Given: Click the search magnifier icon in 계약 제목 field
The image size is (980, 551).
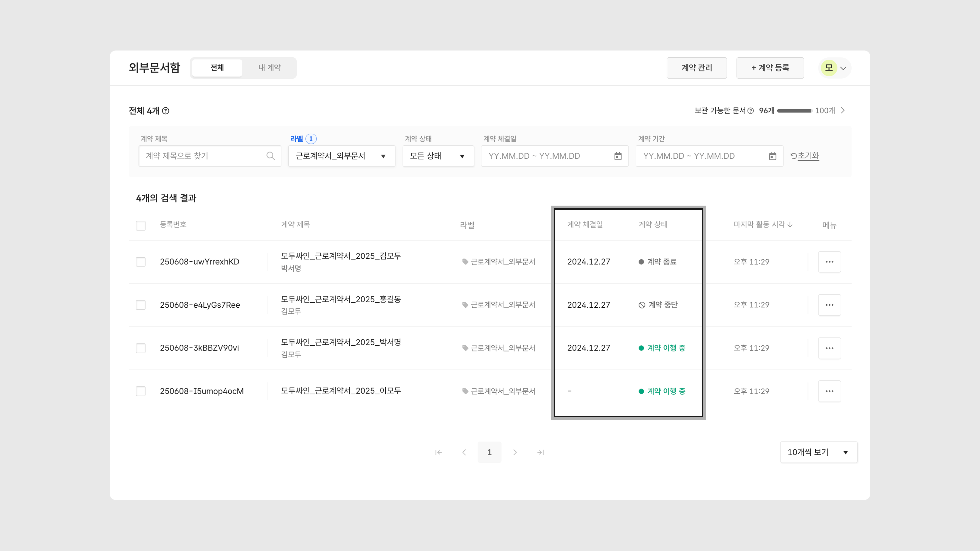Looking at the screenshot, I should 270,156.
